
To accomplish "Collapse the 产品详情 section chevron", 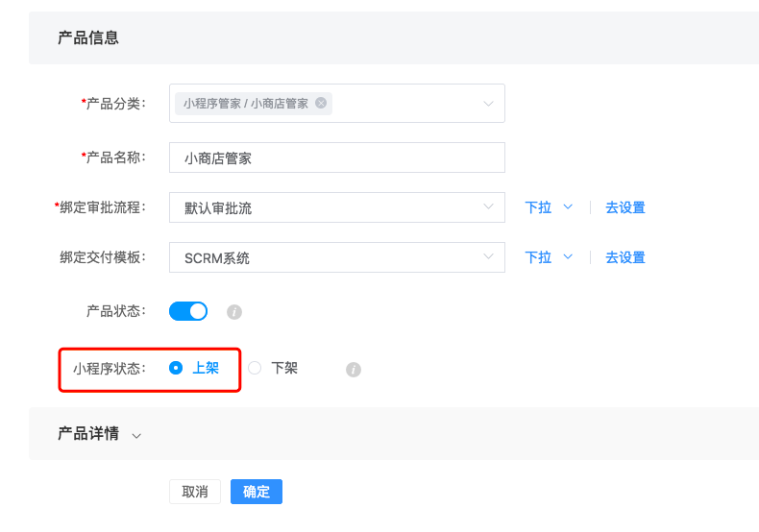I will click(136, 436).
